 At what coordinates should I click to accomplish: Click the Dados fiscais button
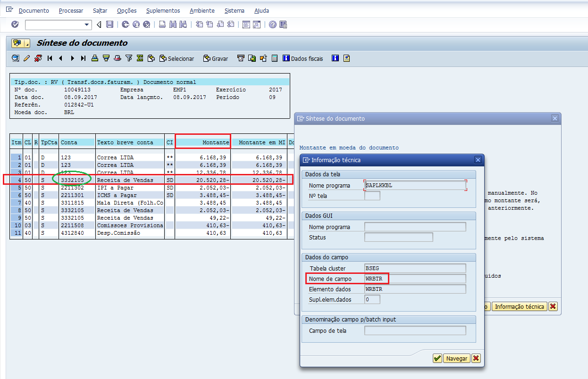(303, 58)
